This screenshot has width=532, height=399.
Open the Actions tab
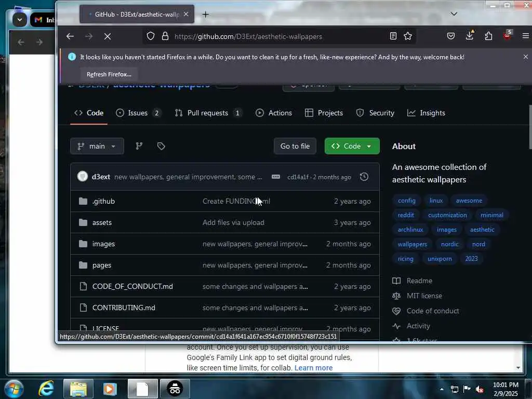pos(273,113)
